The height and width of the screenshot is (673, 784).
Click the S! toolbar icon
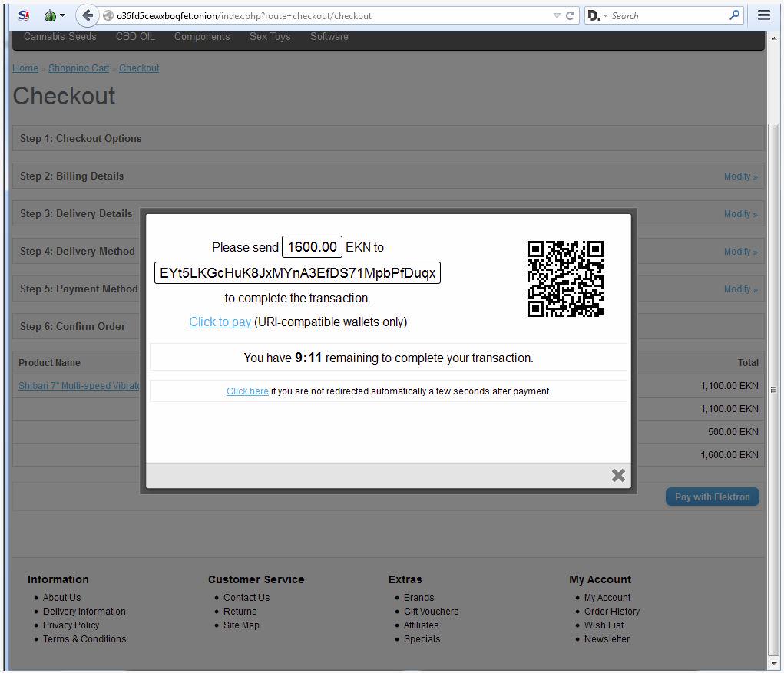[24, 15]
